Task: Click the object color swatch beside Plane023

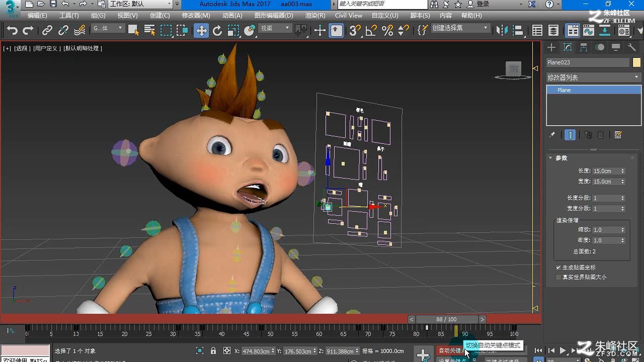Action: (x=636, y=62)
